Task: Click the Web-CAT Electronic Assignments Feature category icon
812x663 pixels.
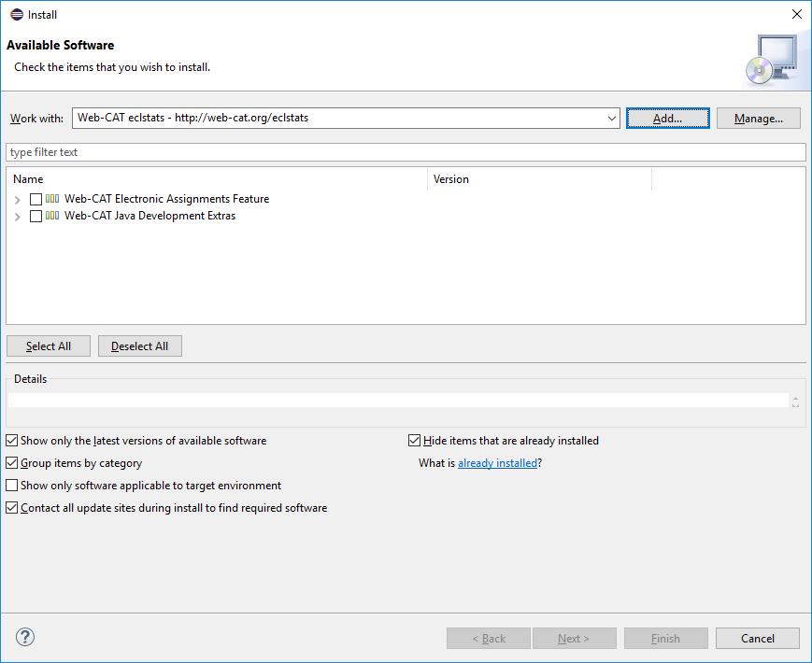Action: 51,198
